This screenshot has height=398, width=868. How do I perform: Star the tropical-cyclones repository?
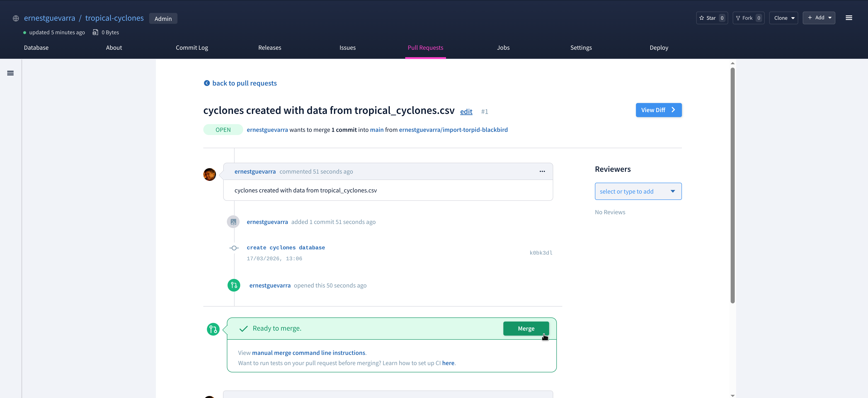(712, 18)
